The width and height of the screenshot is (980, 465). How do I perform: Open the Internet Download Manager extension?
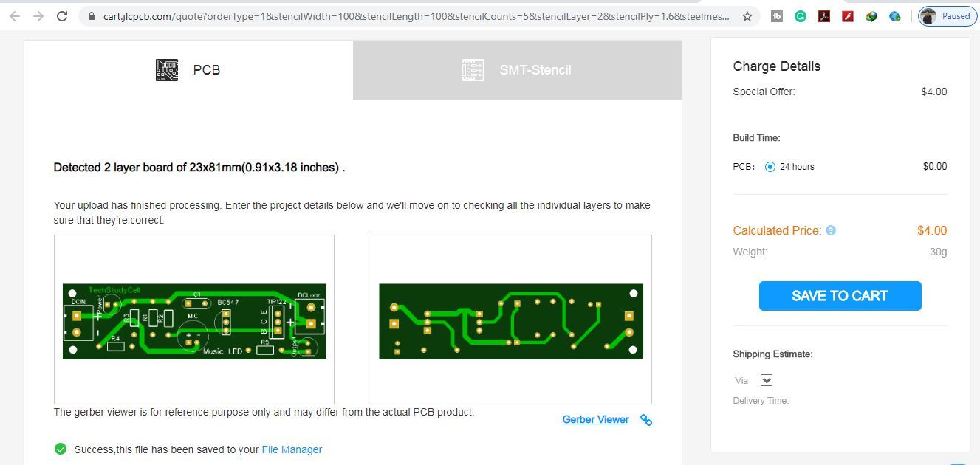[x=871, y=15]
